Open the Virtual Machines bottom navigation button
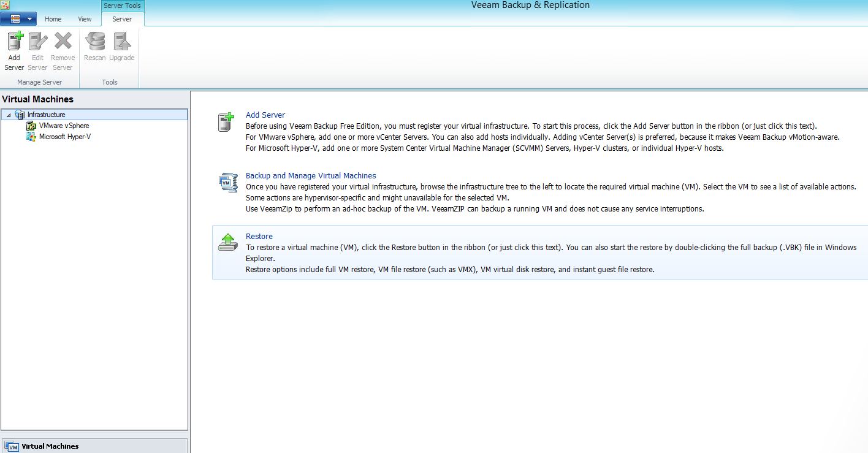This screenshot has width=868, height=453. pyautogui.click(x=94, y=446)
